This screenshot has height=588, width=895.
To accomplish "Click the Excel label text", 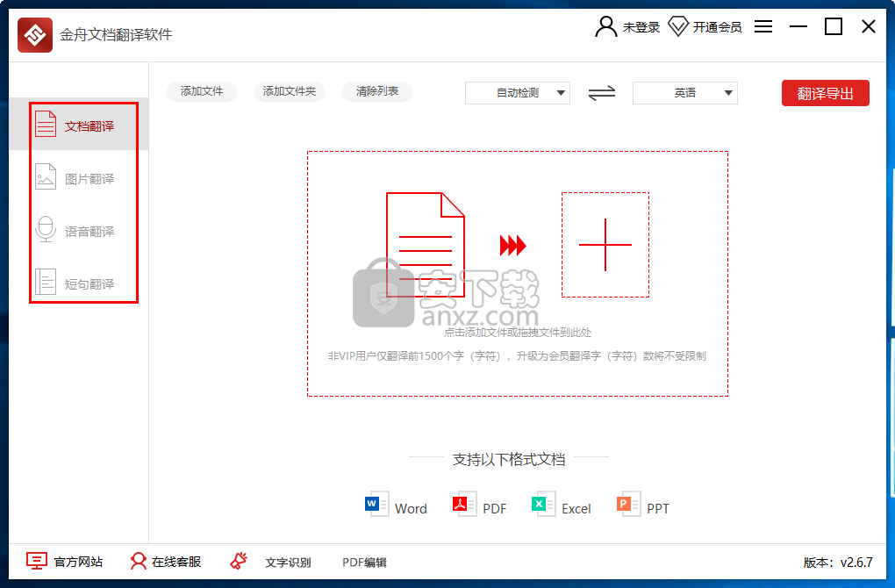I will click(576, 509).
